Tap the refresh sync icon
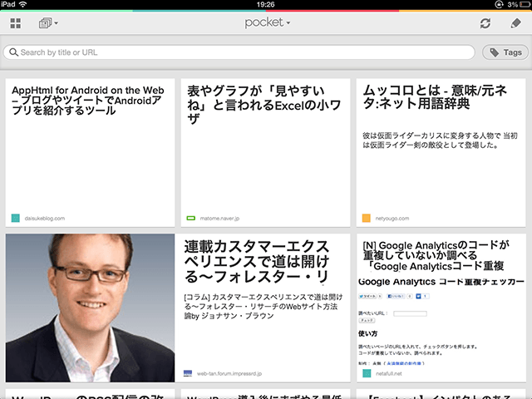Image resolution: width=532 pixels, height=399 pixels. [x=485, y=23]
